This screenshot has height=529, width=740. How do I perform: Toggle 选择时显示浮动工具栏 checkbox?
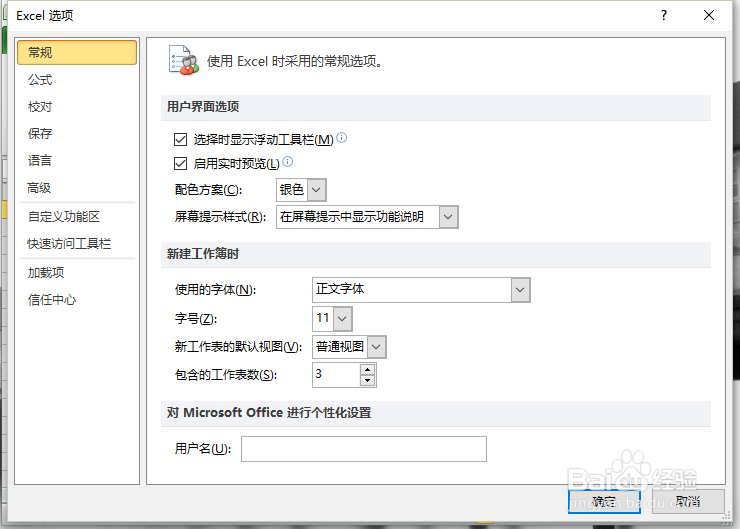(x=180, y=139)
